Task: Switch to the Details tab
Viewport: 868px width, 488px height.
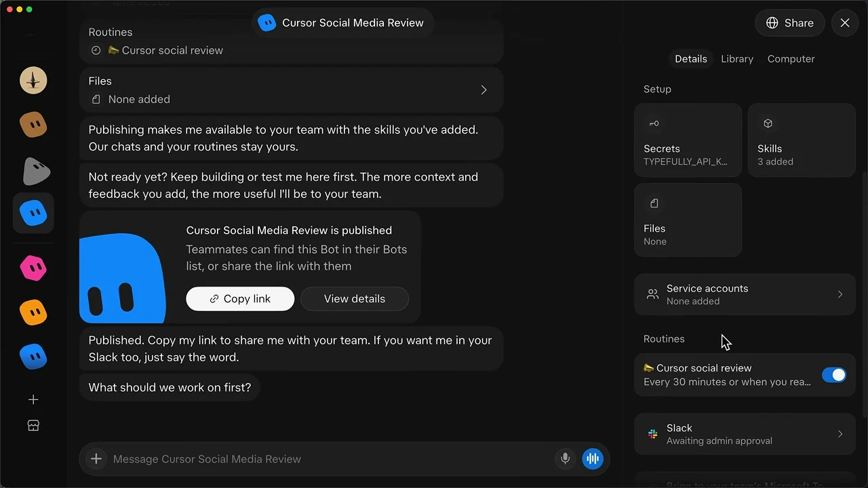Action: pyautogui.click(x=691, y=59)
